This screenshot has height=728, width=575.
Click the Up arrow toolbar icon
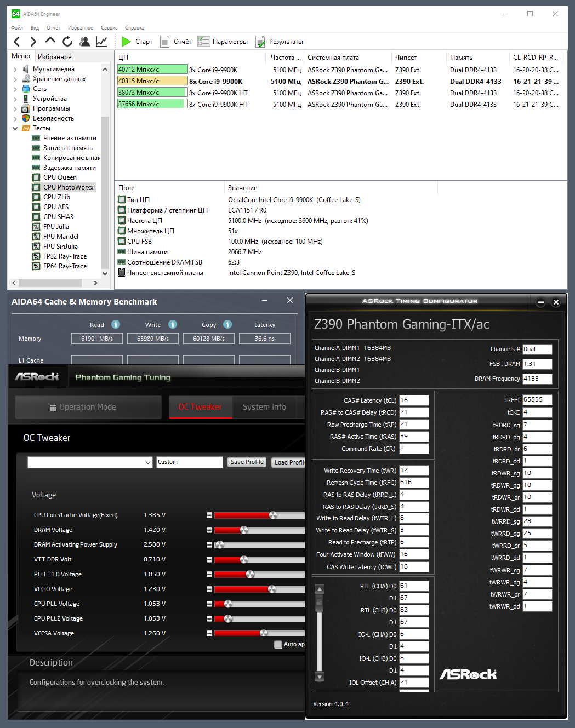pyautogui.click(x=50, y=40)
